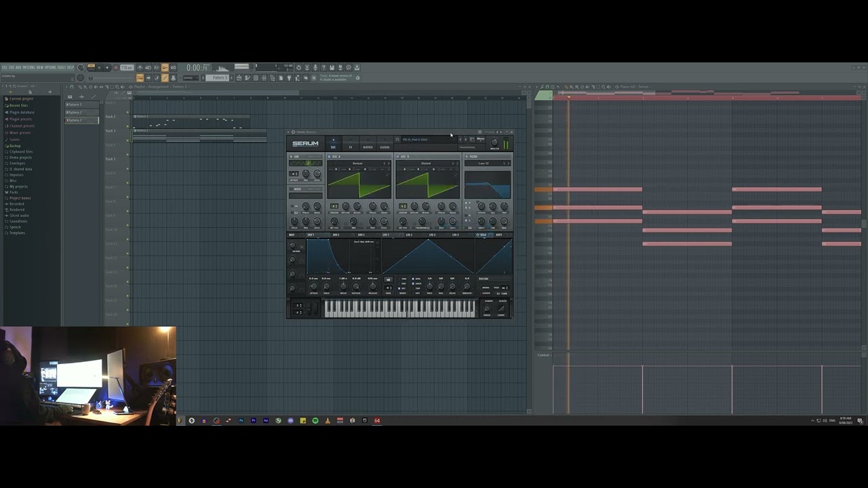Open the HELP menu
Viewport: 868px width, 488px height.
coord(70,67)
